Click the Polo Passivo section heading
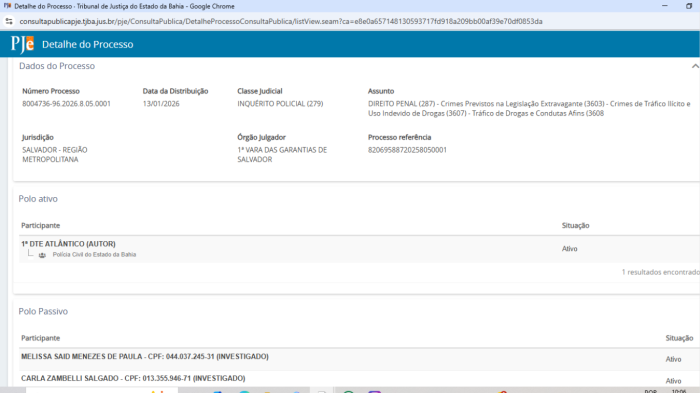Image resolution: width=700 pixels, height=393 pixels. pyautogui.click(x=43, y=311)
